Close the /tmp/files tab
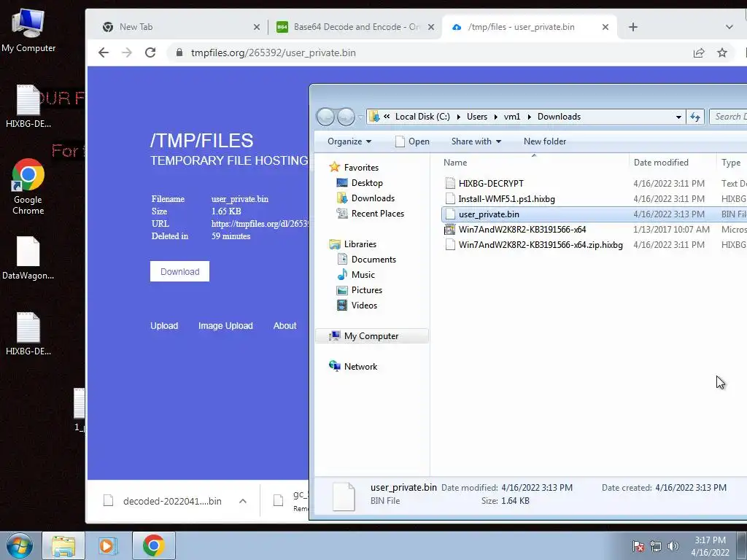 coord(605,27)
